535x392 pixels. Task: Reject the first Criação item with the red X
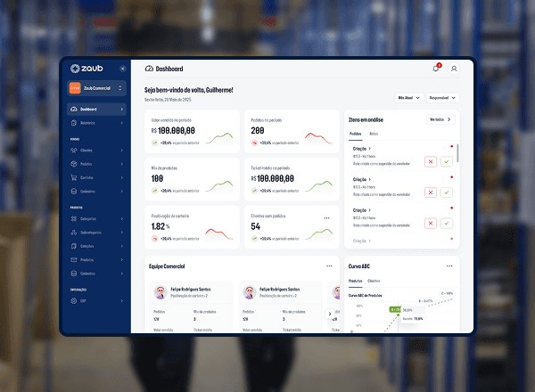(431, 161)
